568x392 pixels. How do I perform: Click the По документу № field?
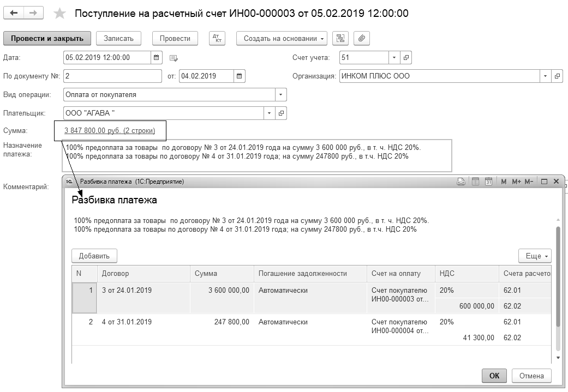(x=112, y=76)
